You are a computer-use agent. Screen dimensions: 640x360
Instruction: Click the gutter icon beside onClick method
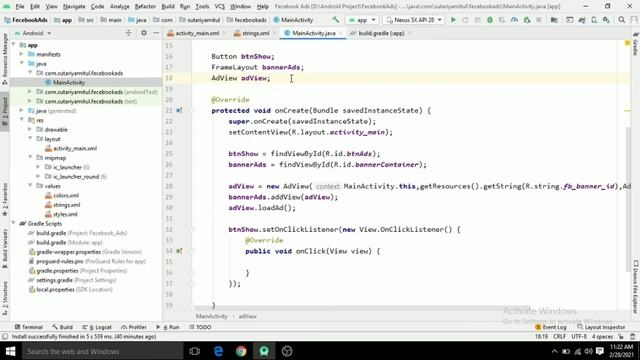pos(179,251)
